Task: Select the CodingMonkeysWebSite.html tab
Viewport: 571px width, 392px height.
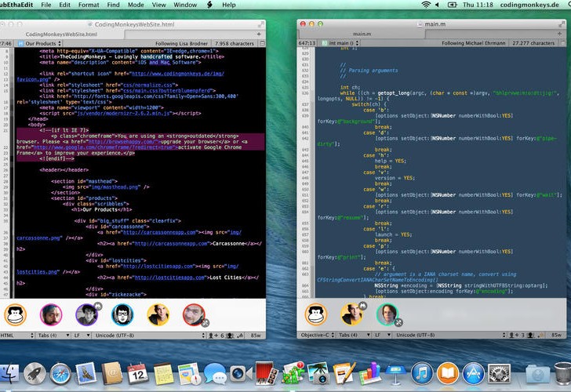Action: point(61,34)
